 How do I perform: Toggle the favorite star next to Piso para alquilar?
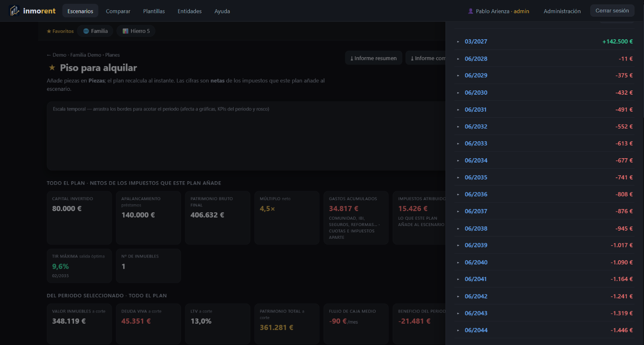coord(52,68)
